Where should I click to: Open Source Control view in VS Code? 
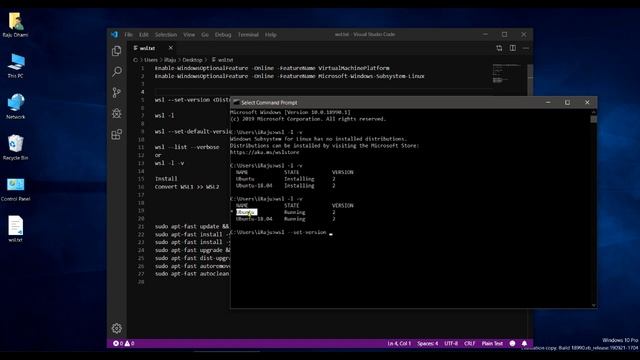point(117,92)
